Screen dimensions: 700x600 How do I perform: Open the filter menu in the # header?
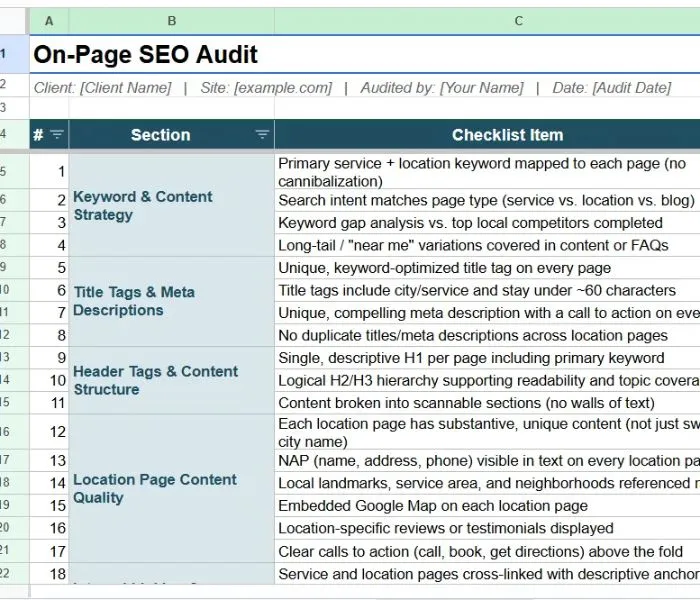point(57,134)
